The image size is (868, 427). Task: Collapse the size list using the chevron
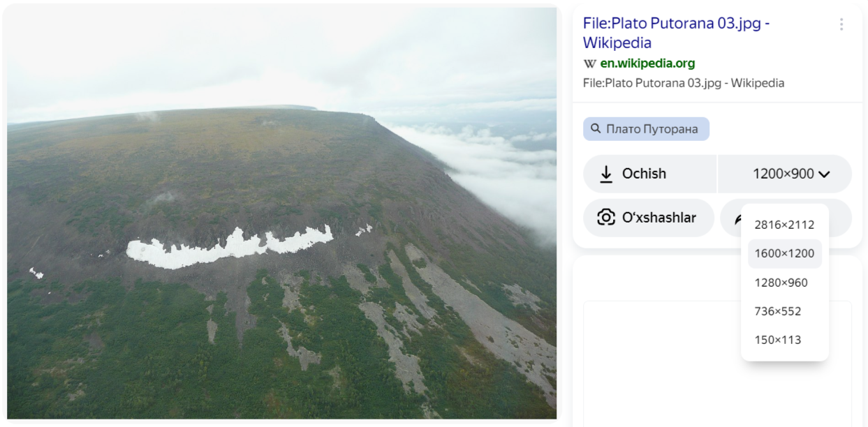(824, 174)
